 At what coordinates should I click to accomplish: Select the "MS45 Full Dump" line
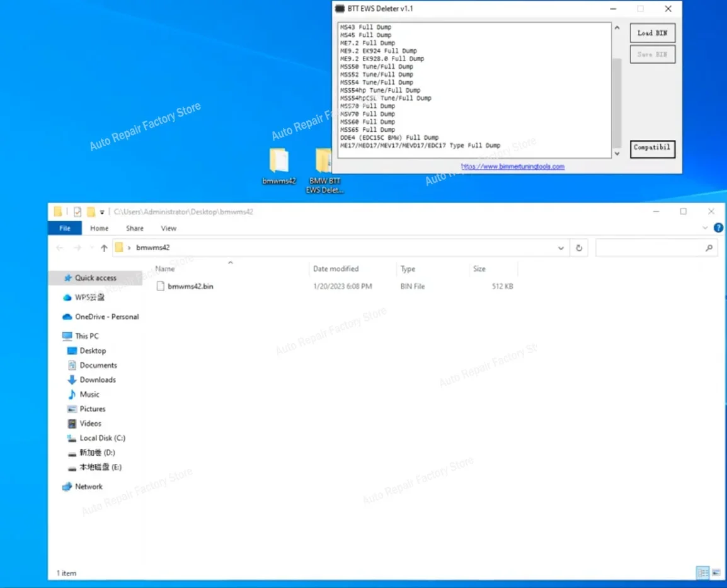click(365, 35)
